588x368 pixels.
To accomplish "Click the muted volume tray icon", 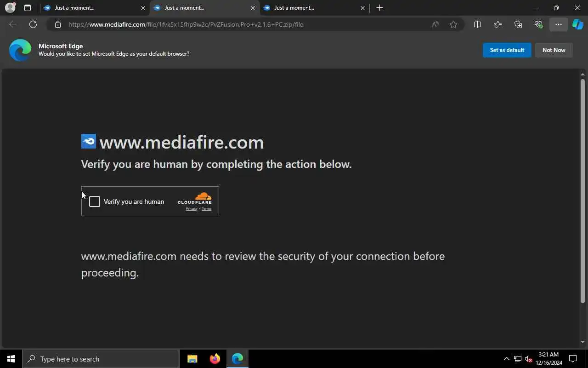I will pyautogui.click(x=528, y=359).
